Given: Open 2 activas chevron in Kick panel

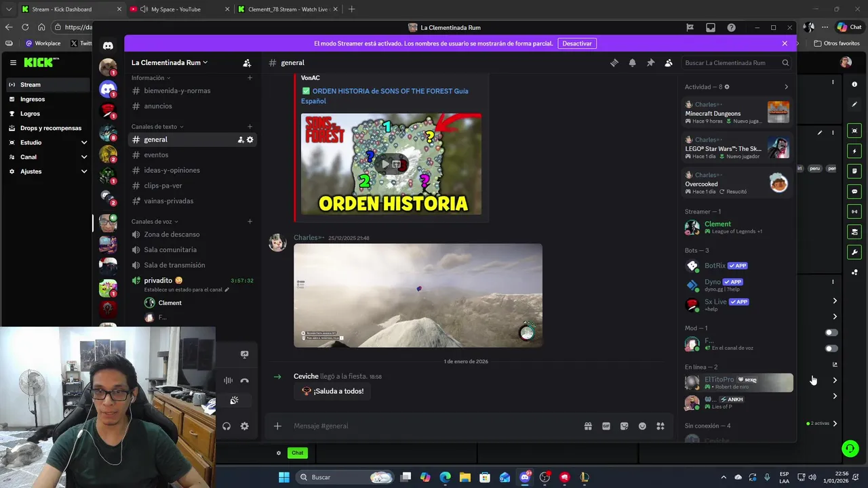Looking at the screenshot, I should pos(835,424).
